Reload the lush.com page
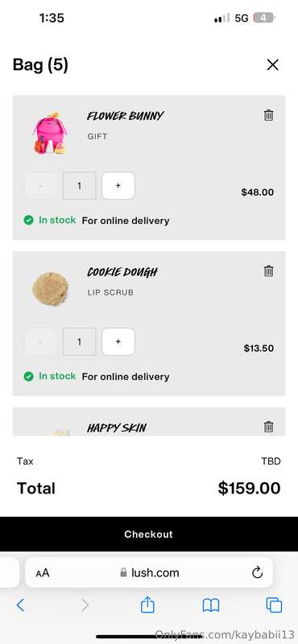 (x=257, y=572)
